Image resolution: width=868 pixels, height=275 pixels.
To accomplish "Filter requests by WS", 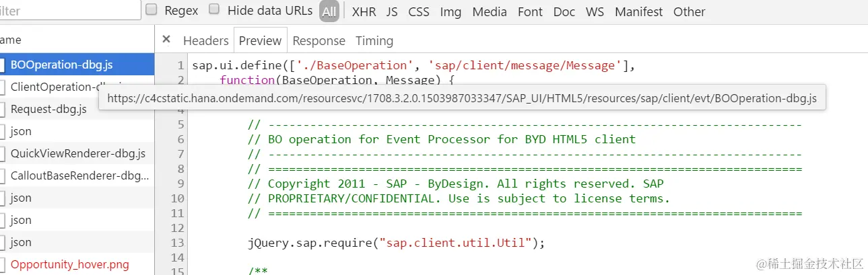I will (x=595, y=11).
